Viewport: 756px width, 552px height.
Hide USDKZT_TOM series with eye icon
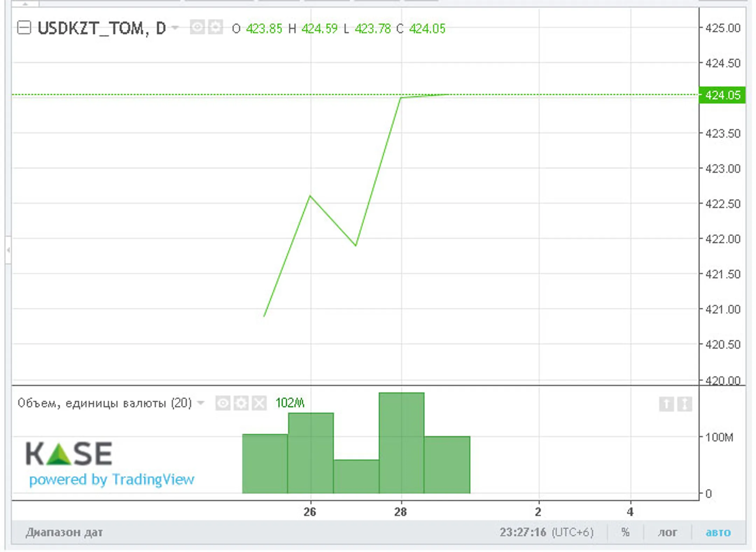[197, 27]
